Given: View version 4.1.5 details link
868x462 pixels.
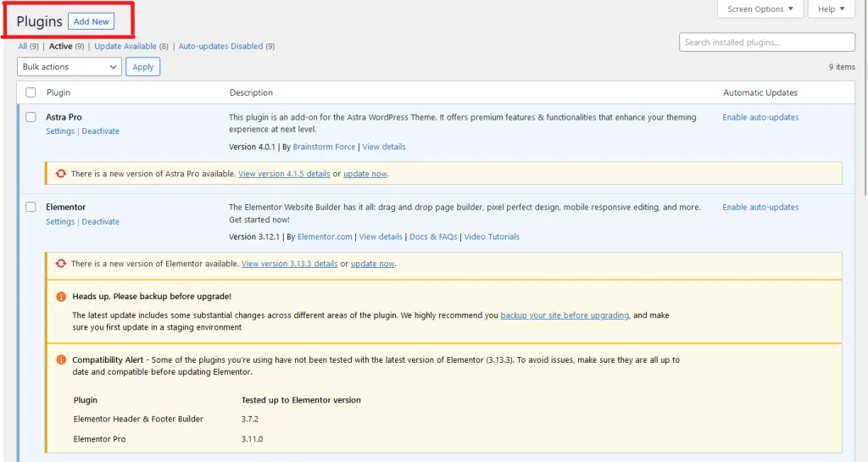Looking at the screenshot, I should coord(284,174).
